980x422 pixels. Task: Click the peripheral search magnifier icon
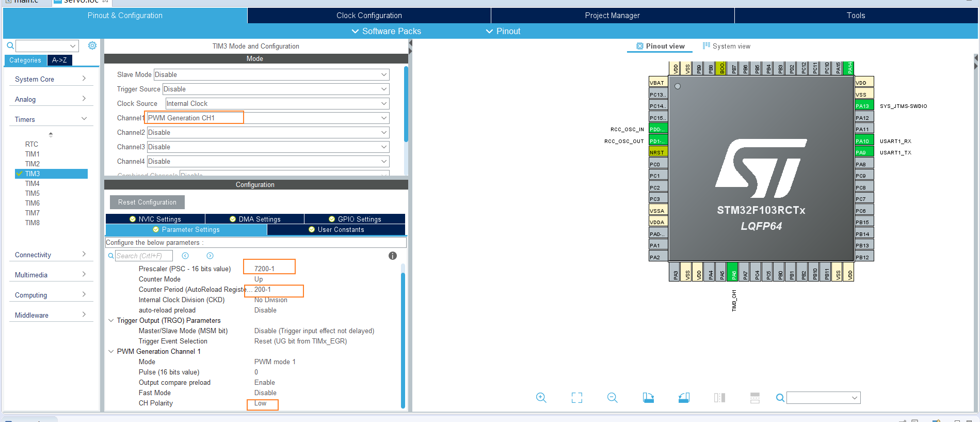[x=10, y=46]
